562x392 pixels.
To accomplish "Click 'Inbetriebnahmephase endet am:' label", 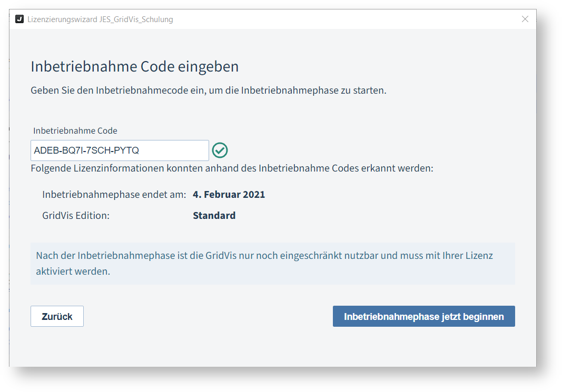I will pyautogui.click(x=114, y=194).
